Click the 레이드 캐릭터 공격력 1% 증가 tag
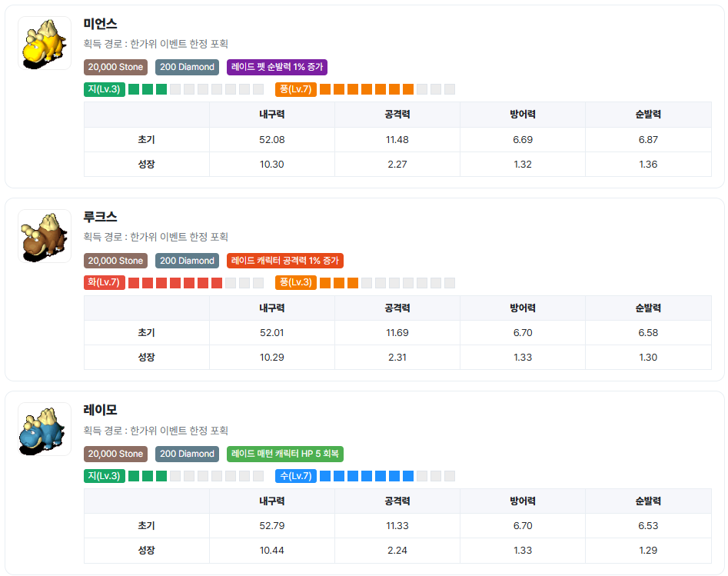The width and height of the screenshot is (728, 576). point(284,261)
